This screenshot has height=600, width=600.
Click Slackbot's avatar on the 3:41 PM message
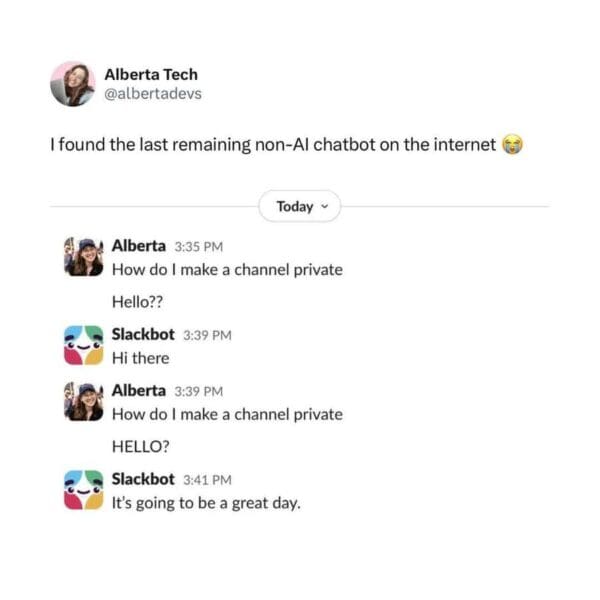[x=84, y=490]
